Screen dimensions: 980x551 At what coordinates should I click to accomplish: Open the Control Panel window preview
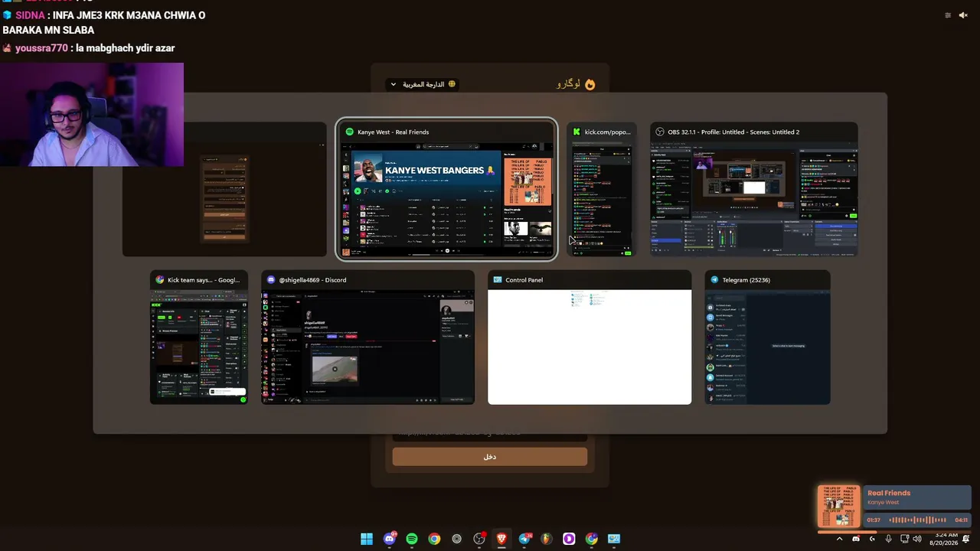point(590,337)
